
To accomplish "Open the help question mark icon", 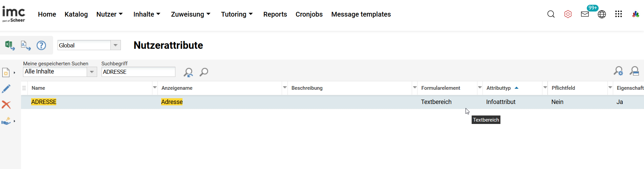I will coord(41,45).
